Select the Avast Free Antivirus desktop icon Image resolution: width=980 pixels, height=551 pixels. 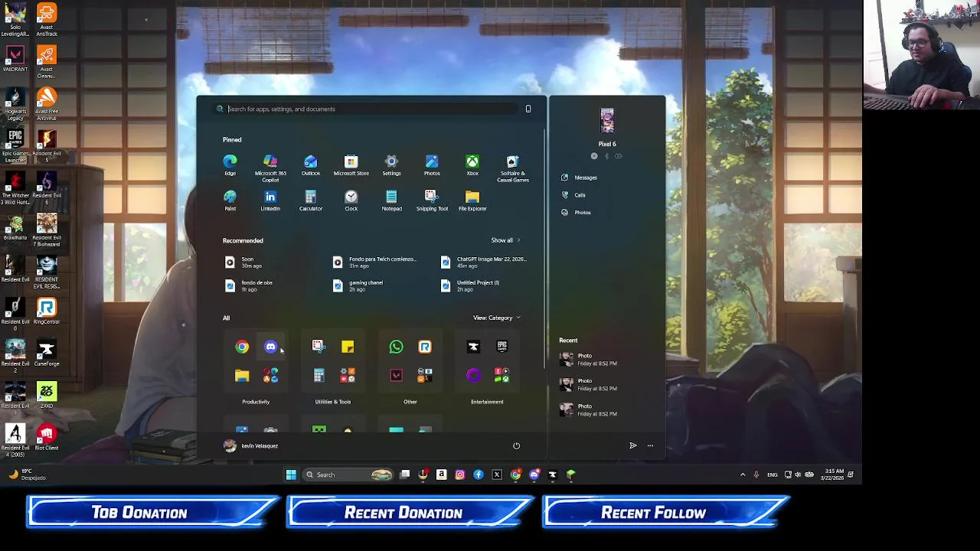pos(47,104)
